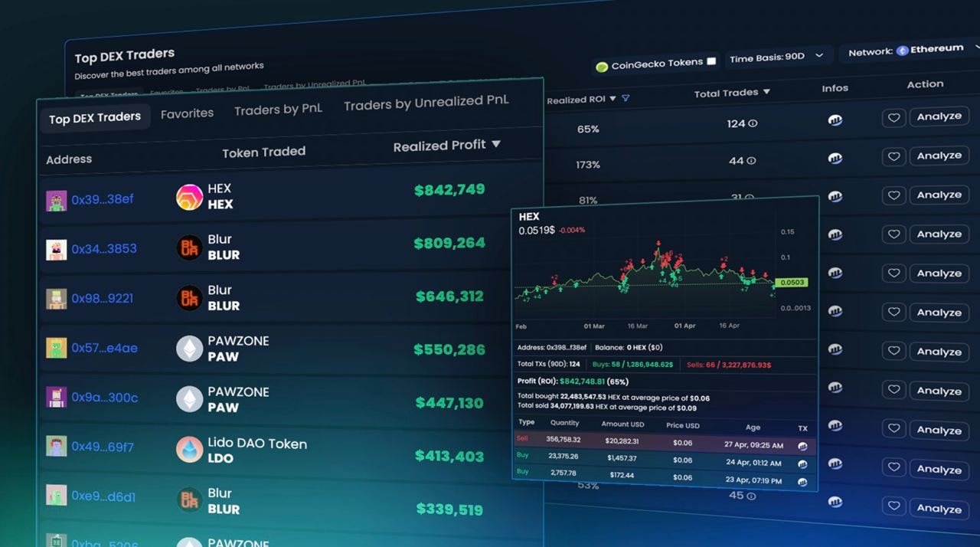980x547 pixels.
Task: Open the Traders by Unrealized PnL tab
Action: pyautogui.click(x=426, y=102)
